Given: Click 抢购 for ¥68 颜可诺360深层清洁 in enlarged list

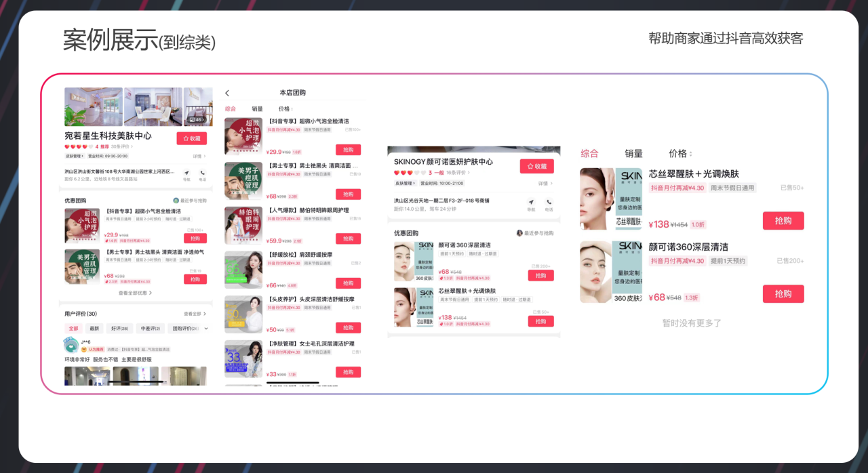Looking at the screenshot, I should tap(783, 293).
